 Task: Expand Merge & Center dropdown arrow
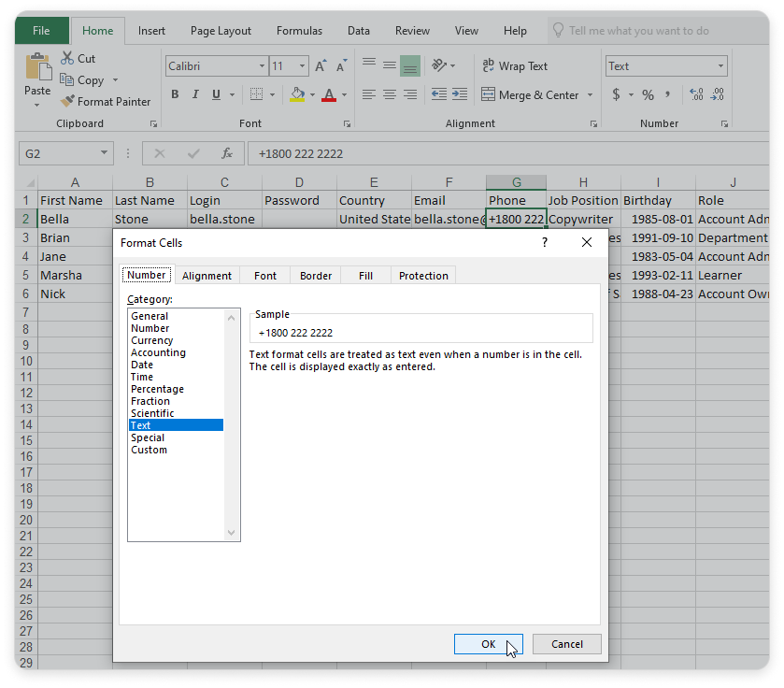pos(590,94)
